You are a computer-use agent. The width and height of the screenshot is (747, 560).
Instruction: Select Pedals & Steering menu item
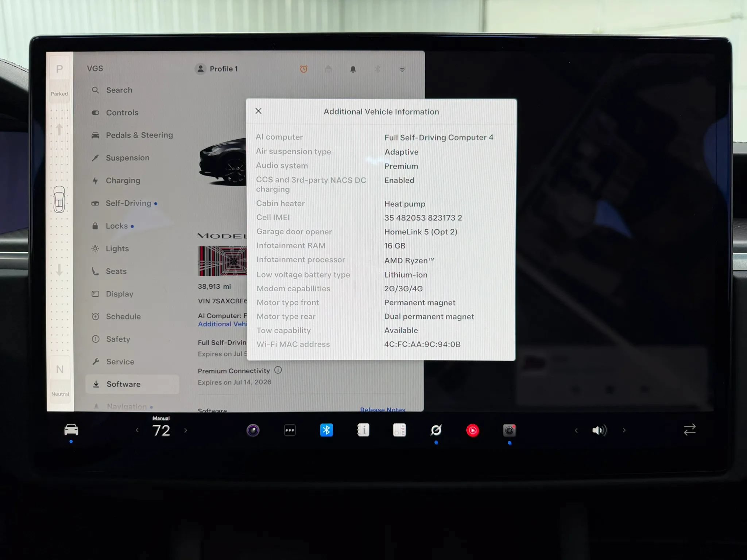pyautogui.click(x=132, y=135)
